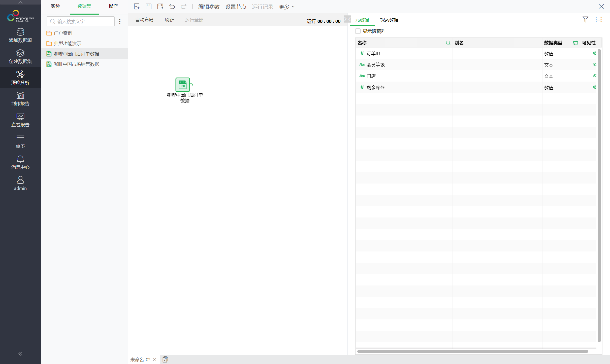
Task: Switch to the 数据集 tab
Action: (x=84, y=6)
